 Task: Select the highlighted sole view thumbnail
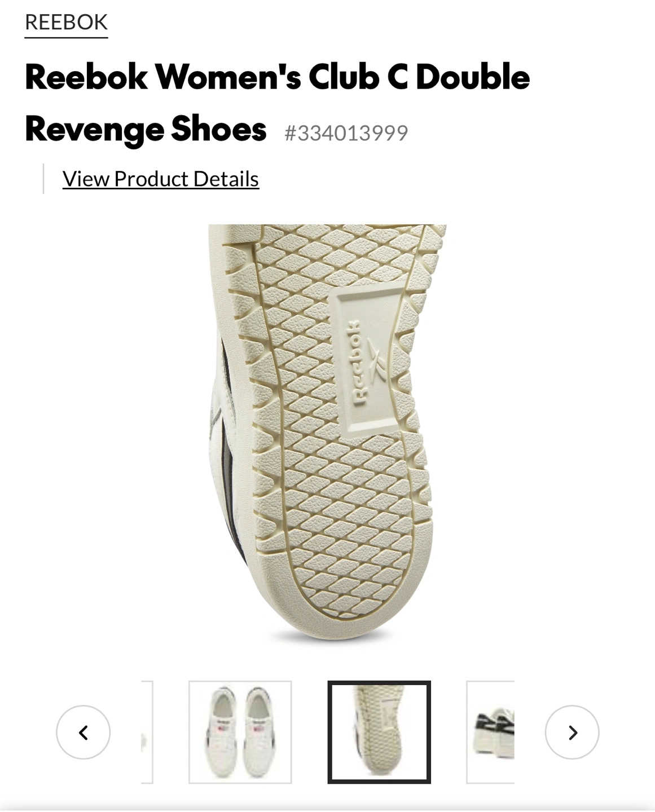click(379, 732)
